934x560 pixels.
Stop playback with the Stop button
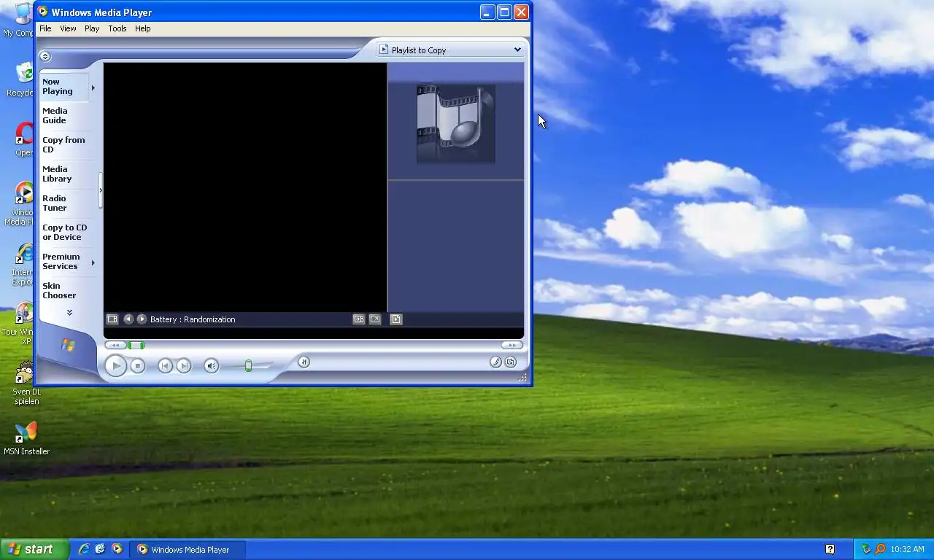click(138, 366)
